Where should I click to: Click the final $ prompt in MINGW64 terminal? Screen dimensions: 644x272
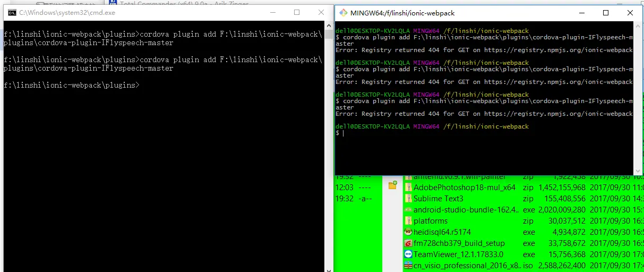(338, 133)
